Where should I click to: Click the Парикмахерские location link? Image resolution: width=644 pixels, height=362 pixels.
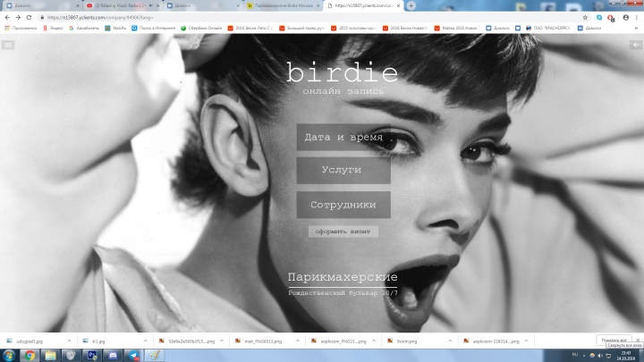coord(343,277)
